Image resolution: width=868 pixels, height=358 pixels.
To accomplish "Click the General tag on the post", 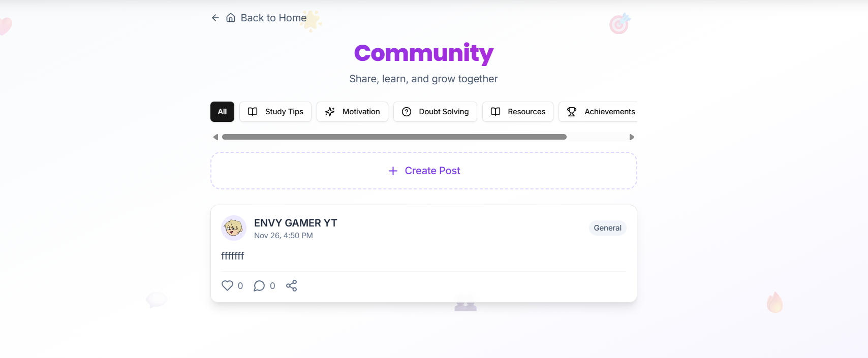I will 607,228.
